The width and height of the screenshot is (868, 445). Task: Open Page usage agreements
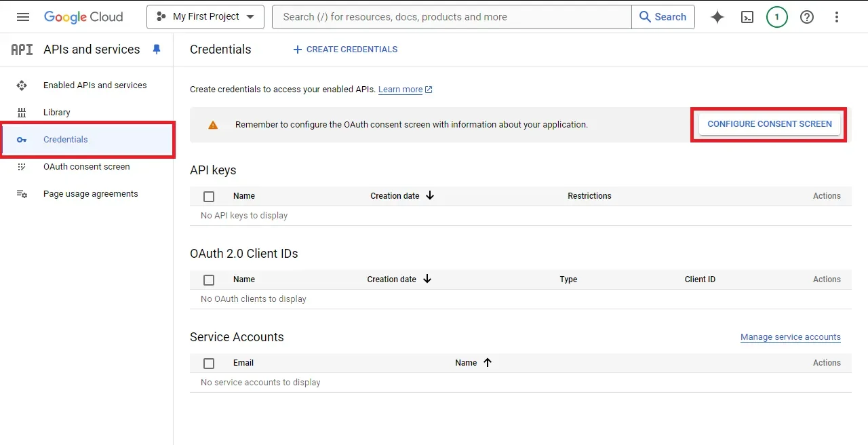[x=91, y=194]
